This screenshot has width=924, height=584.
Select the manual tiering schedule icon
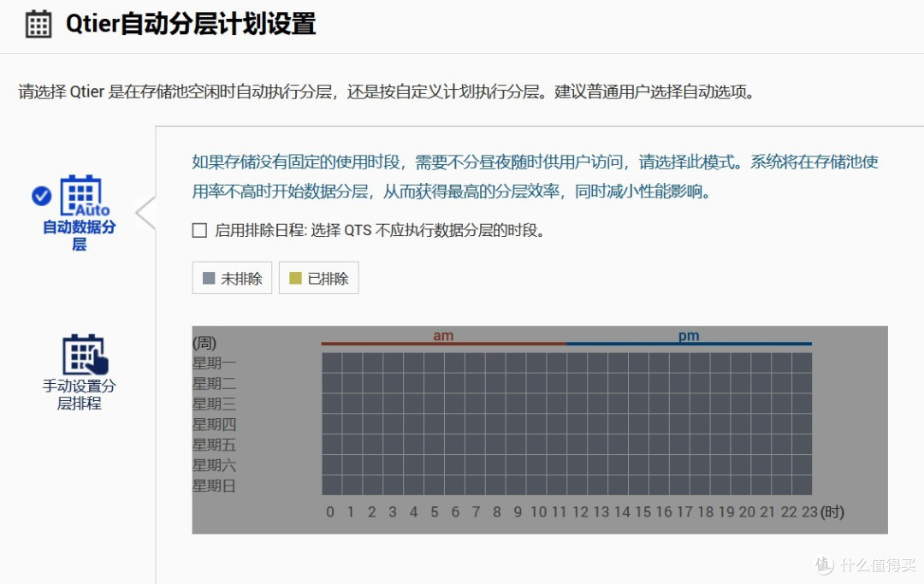[x=86, y=354]
